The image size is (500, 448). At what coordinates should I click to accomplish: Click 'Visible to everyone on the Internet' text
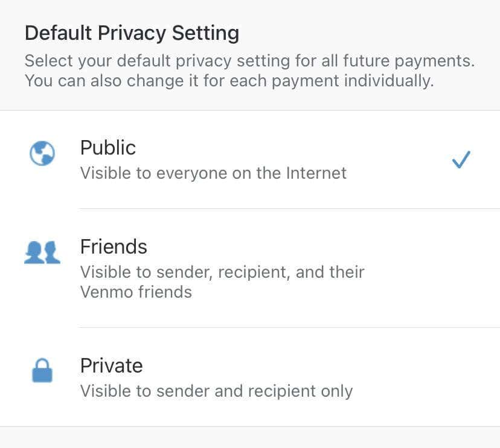click(x=213, y=173)
